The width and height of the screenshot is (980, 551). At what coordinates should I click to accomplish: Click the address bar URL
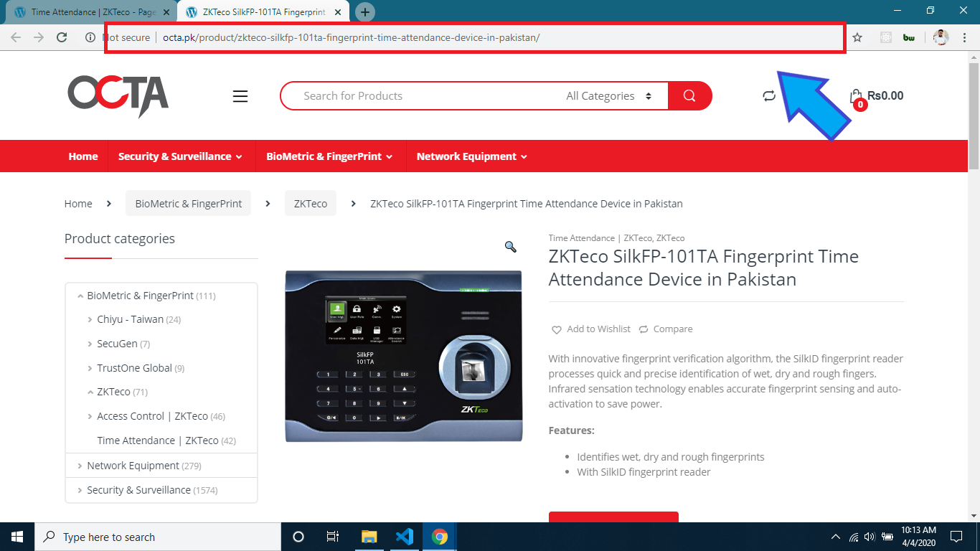pyautogui.click(x=352, y=37)
